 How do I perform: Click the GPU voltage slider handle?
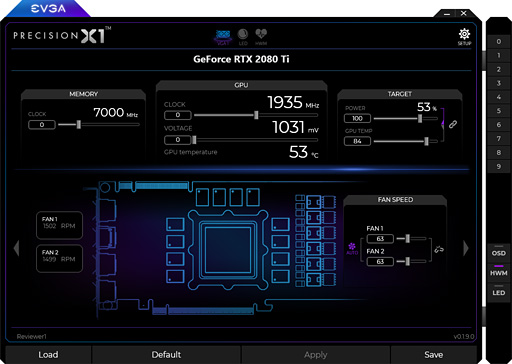[194, 140]
